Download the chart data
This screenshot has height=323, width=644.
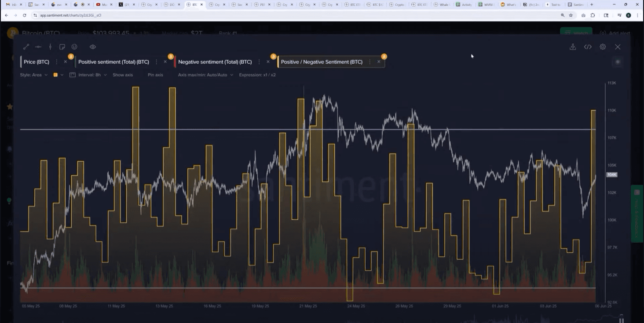click(x=572, y=47)
